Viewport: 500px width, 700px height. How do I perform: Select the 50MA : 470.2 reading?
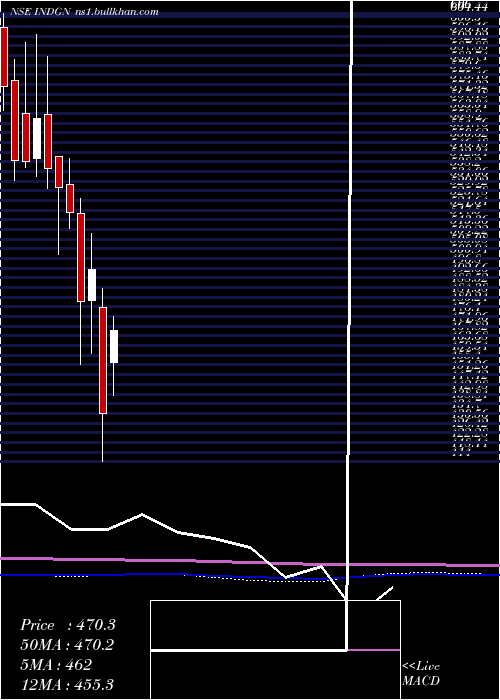pos(67,645)
